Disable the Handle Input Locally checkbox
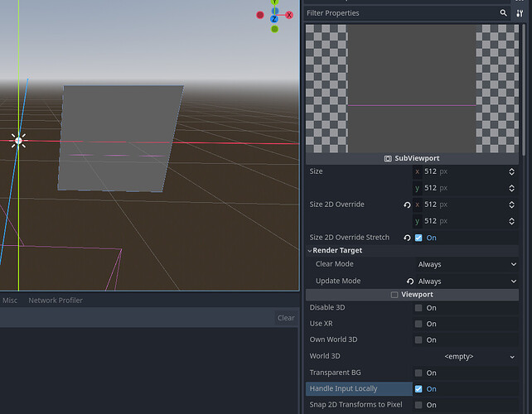532x414 pixels. 418,388
